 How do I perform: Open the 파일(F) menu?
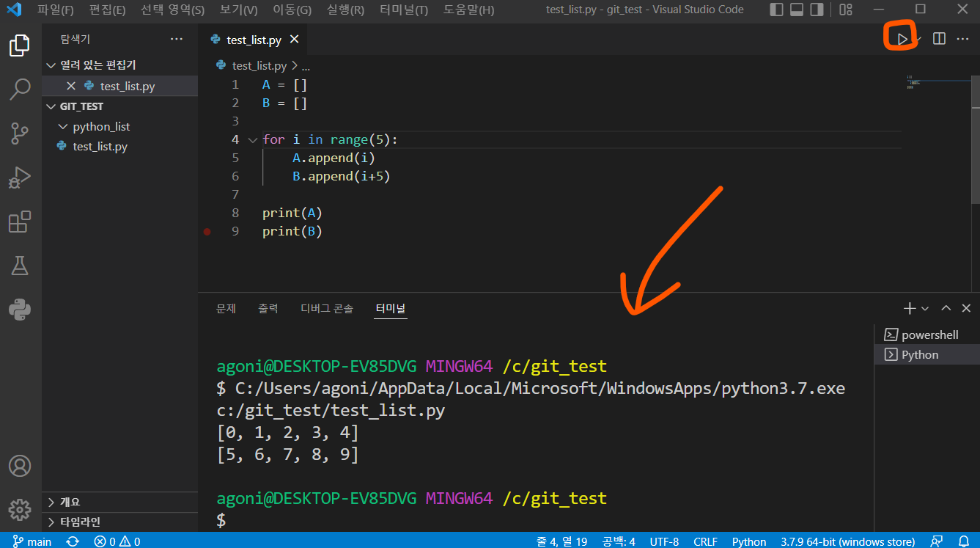tap(56, 10)
